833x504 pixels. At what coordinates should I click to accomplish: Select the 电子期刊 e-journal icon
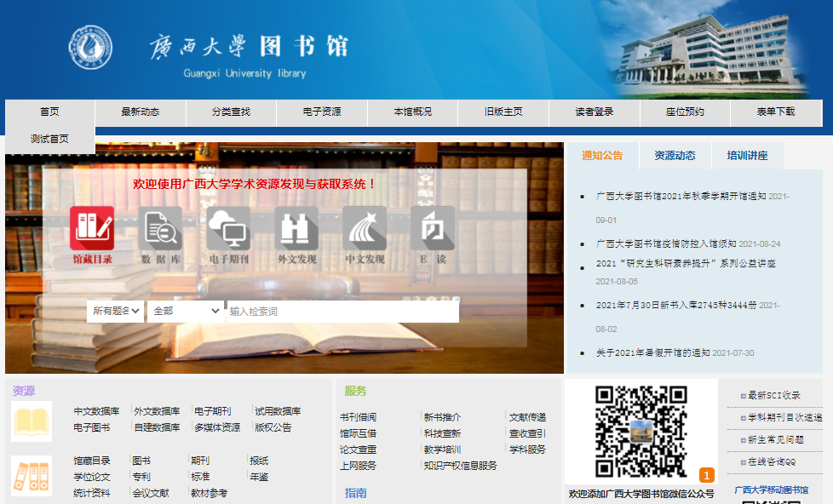pyautogui.click(x=228, y=228)
